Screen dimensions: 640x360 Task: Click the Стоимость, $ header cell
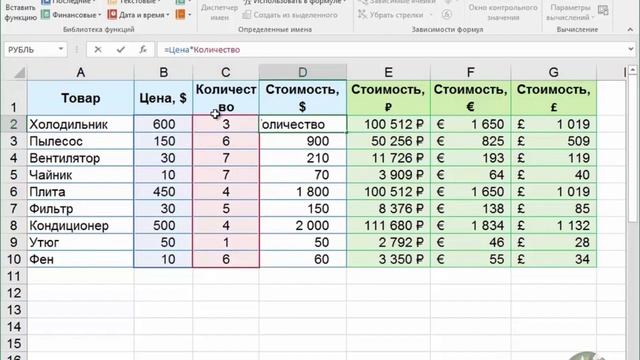[x=302, y=98]
